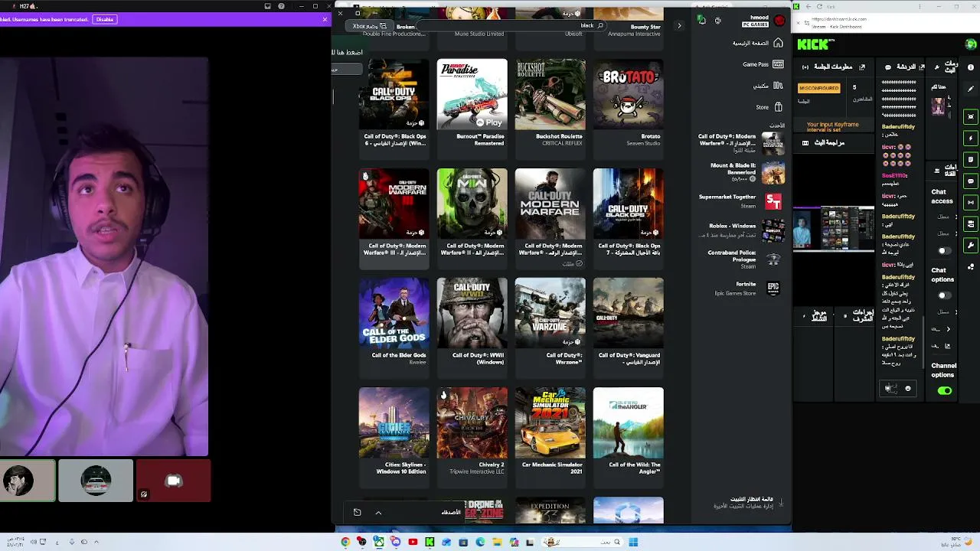The width and height of the screenshot is (980, 551).
Task: Click the stream preview in Kick dashboard
Action: 833,228
